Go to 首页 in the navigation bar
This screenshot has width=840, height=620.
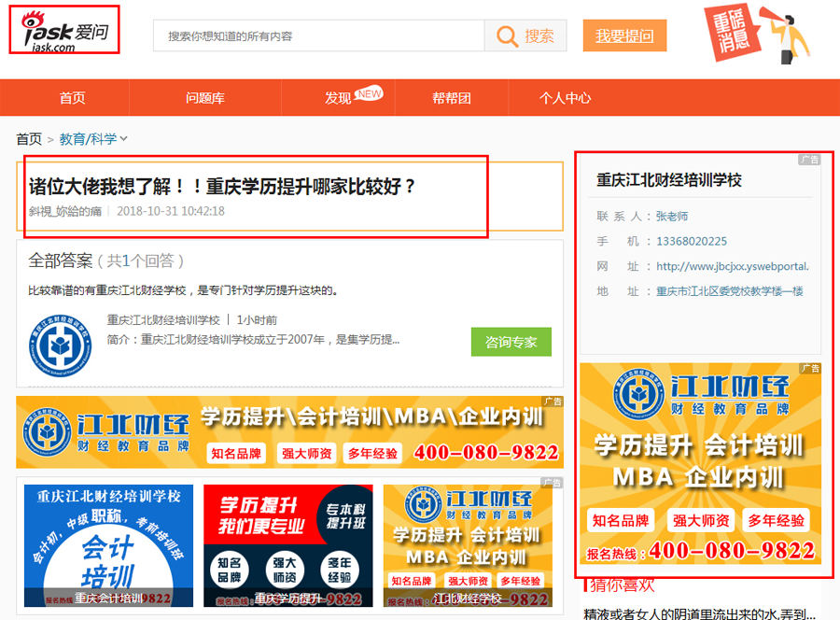[72, 97]
